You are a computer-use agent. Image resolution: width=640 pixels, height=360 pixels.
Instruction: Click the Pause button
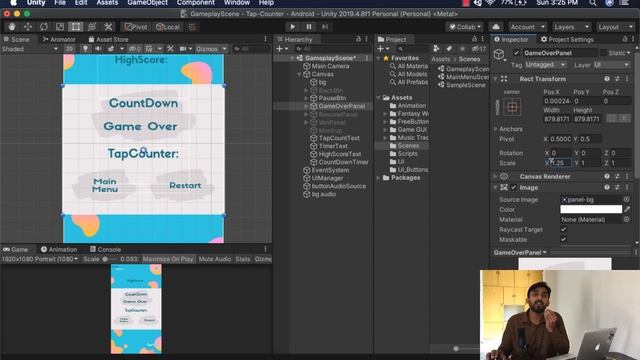coord(309,27)
